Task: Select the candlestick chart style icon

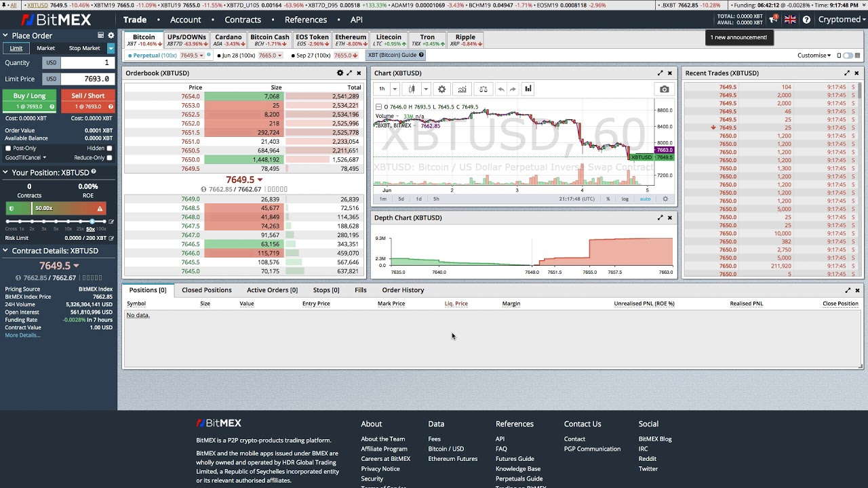Action: click(x=412, y=89)
